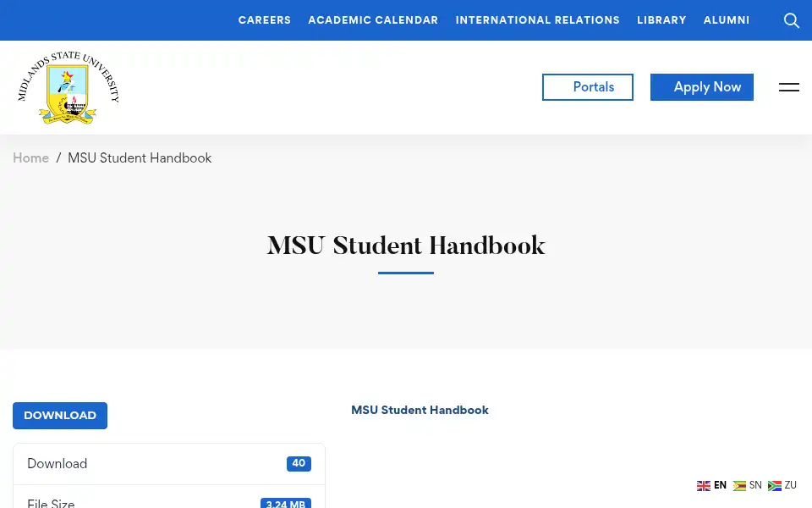The width and height of the screenshot is (812, 508).
Task: Click the Portals button
Action: [x=587, y=87]
